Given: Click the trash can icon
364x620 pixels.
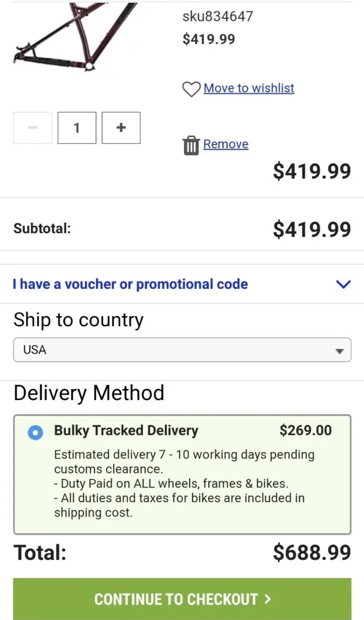Looking at the screenshot, I should click(191, 145).
